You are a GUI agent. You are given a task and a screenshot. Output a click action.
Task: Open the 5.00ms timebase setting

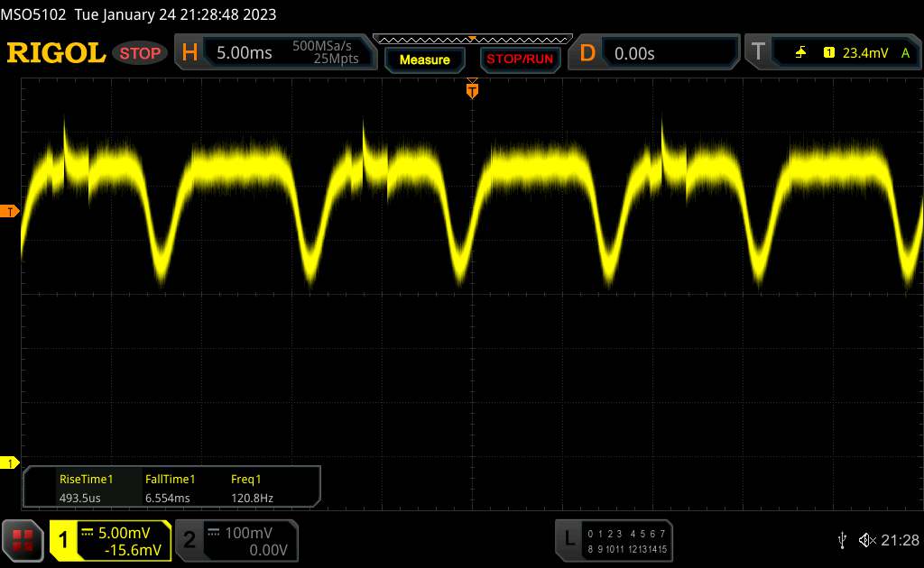pyautogui.click(x=244, y=53)
